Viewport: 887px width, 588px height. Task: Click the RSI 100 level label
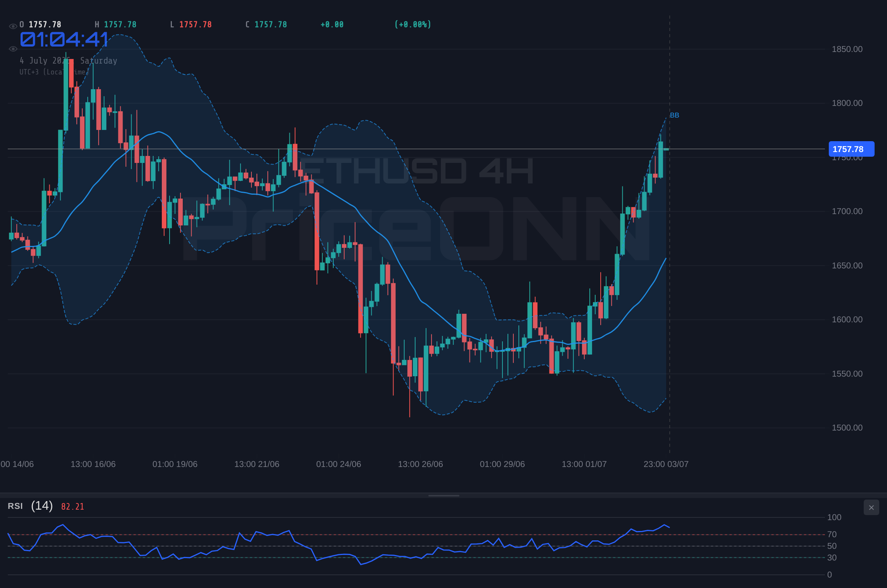tap(834, 517)
